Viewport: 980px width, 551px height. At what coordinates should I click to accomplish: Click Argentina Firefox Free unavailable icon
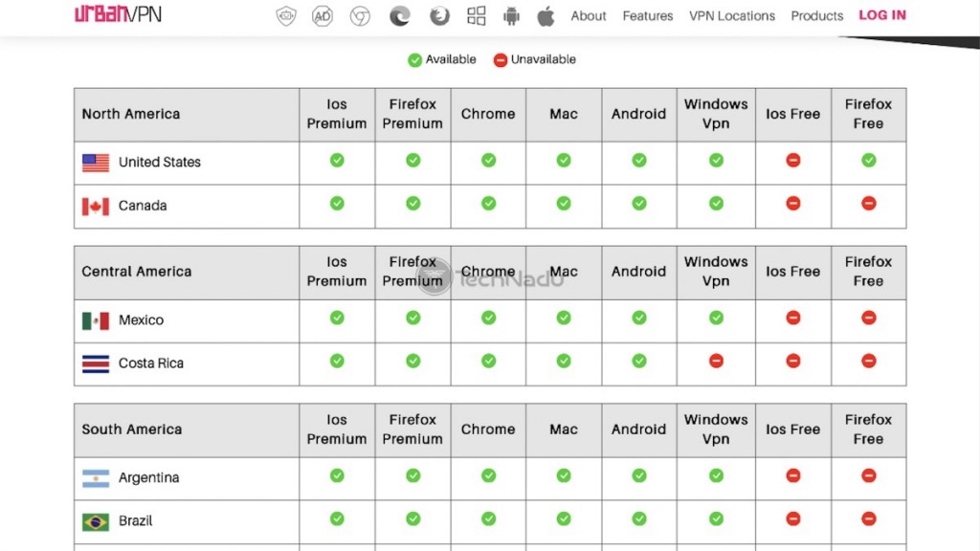pos(869,476)
